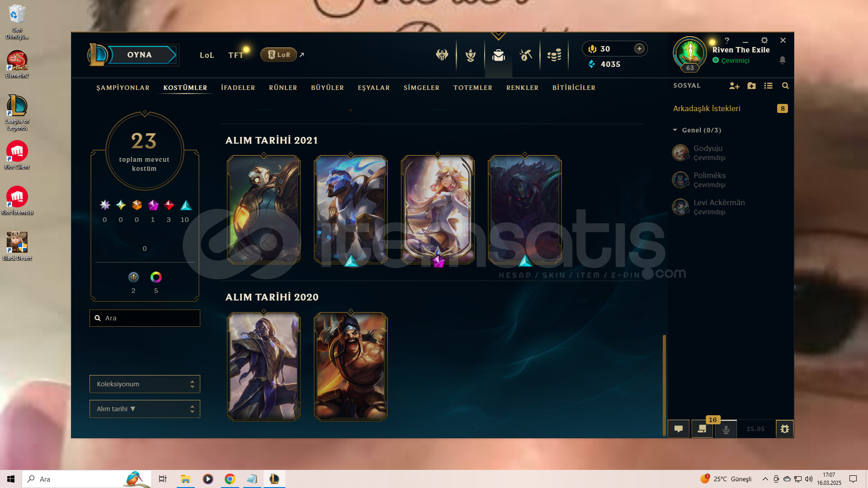Open the Loot hammer icon

click(526, 55)
